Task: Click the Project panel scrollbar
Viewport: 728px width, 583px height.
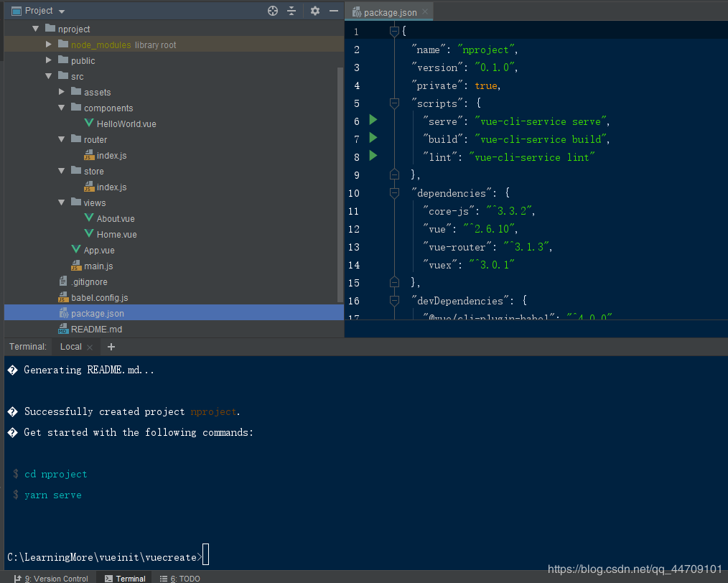Action: coord(340,185)
